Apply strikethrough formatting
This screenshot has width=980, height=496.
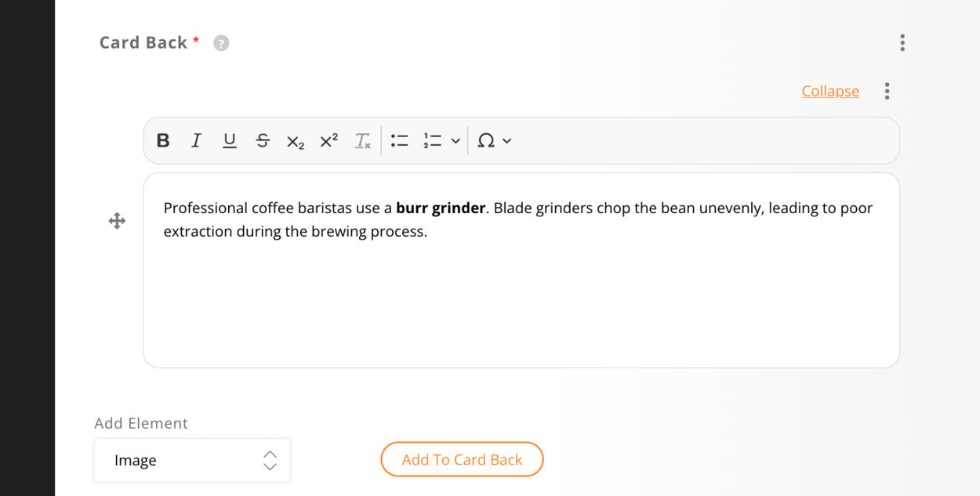[x=263, y=140]
